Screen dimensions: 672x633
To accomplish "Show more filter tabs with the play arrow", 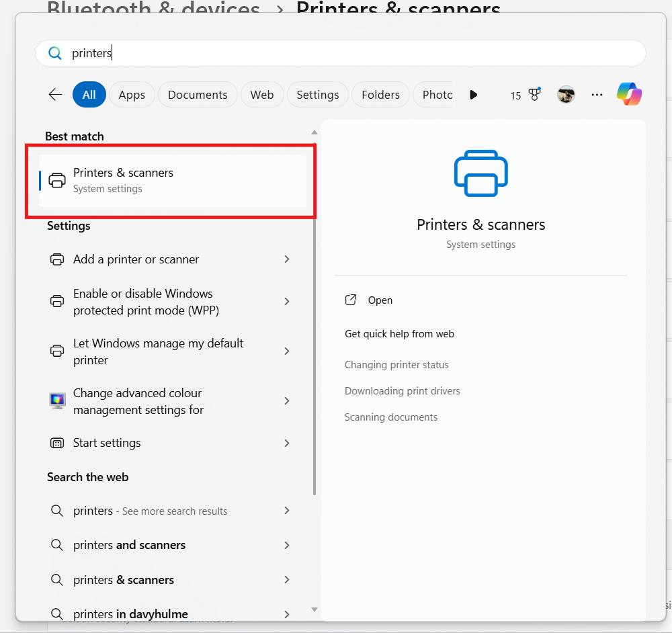I will (473, 95).
